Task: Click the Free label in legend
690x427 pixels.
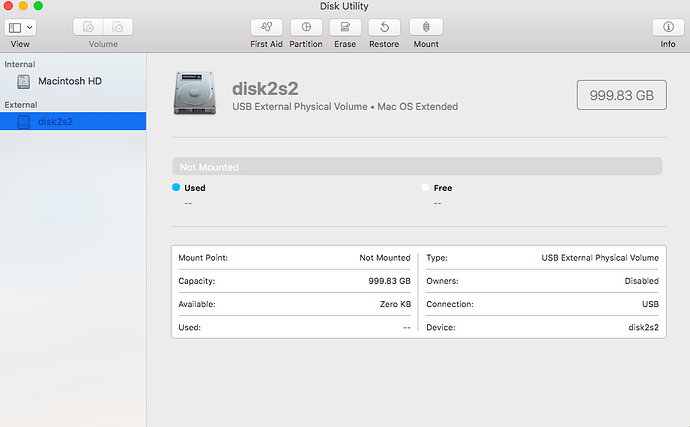Action: 443,188
